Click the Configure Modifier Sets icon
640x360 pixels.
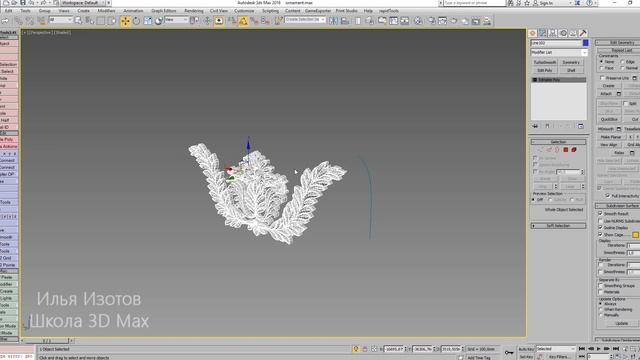[x=581, y=126]
